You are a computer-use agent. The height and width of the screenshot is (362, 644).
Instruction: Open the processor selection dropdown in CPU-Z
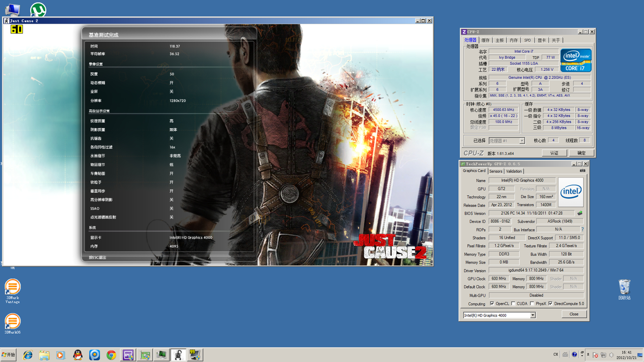pos(507,141)
